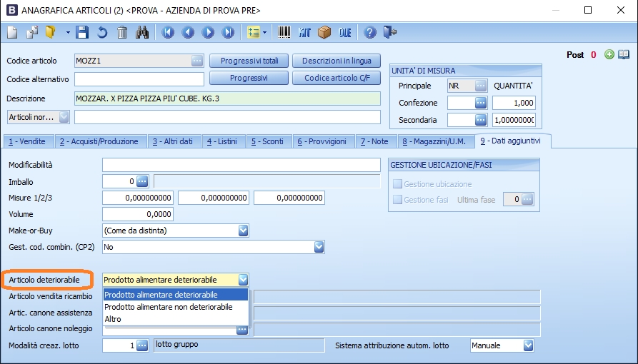Open Help with question mark icon
Image resolution: width=638 pixels, height=364 pixels.
(x=370, y=32)
